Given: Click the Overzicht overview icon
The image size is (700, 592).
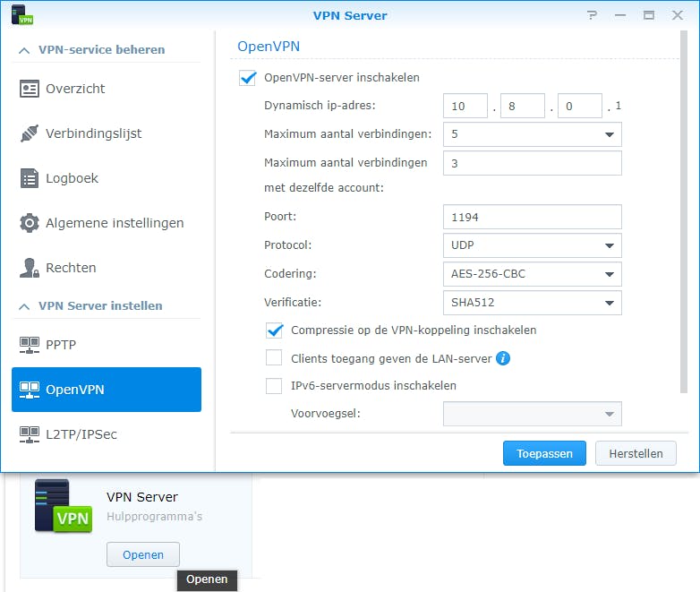Looking at the screenshot, I should point(30,89).
